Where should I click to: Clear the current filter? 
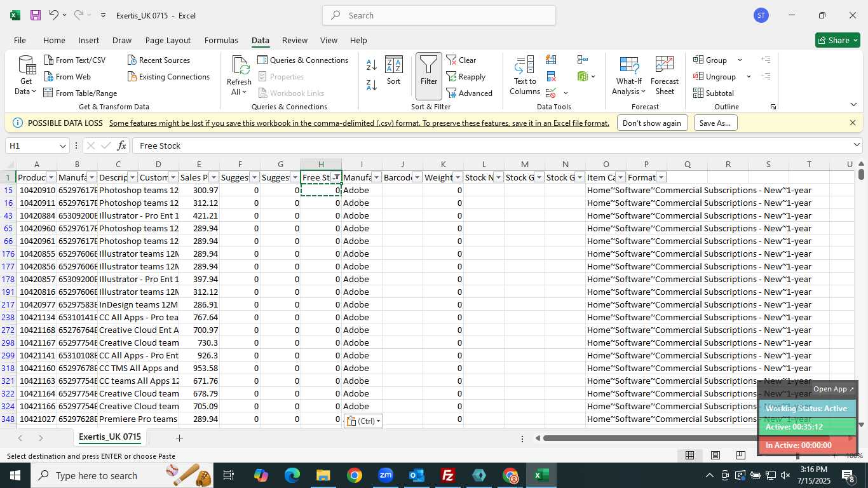coord(461,60)
